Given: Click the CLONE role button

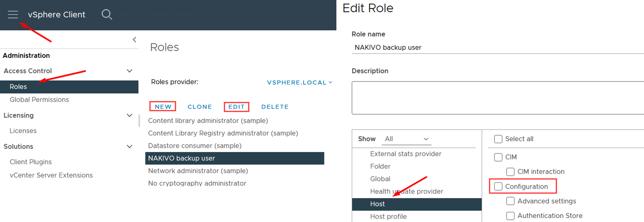Looking at the screenshot, I should 200,107.
